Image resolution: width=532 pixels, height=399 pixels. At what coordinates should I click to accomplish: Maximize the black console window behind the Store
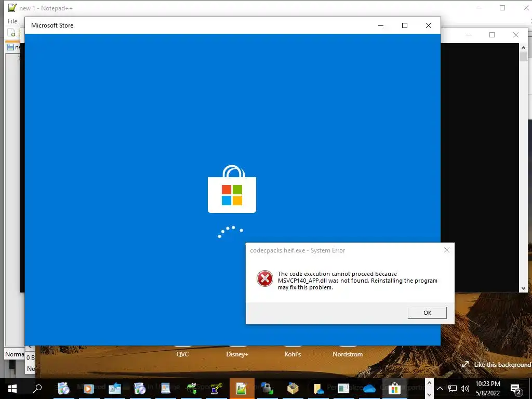pos(492,35)
